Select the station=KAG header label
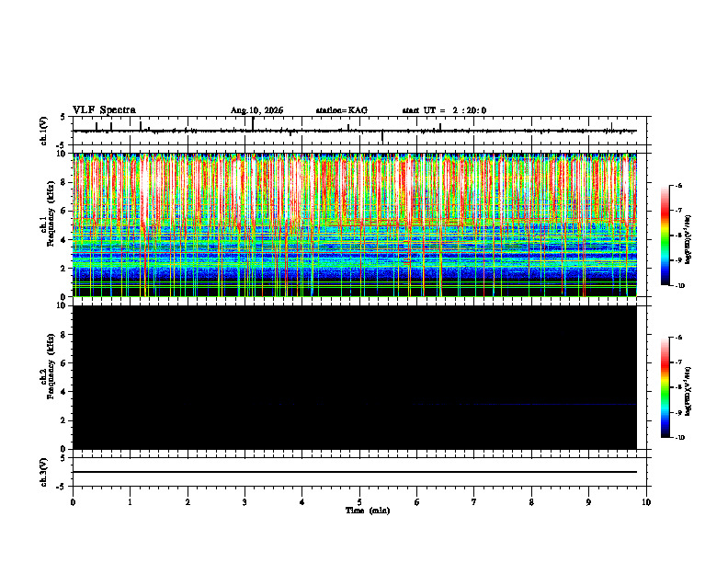Screen dimensions: 728x563 click(341, 110)
